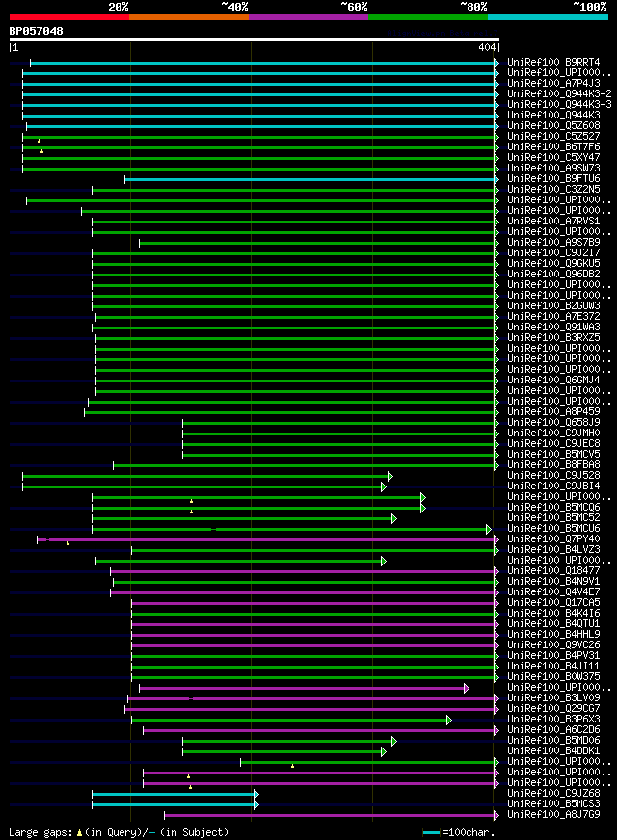Open hit UniRef100_B3RXZ5
This screenshot has width=617, height=840.
click(553, 338)
